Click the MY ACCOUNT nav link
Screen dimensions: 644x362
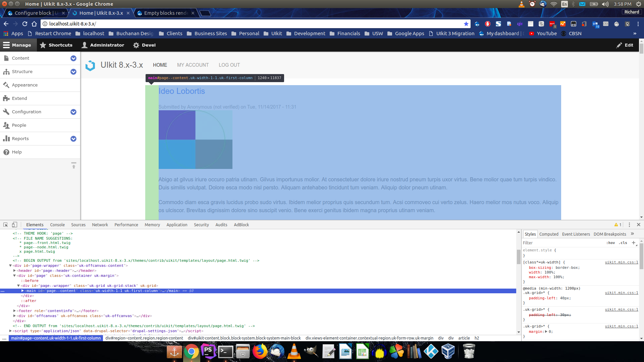pos(193,65)
